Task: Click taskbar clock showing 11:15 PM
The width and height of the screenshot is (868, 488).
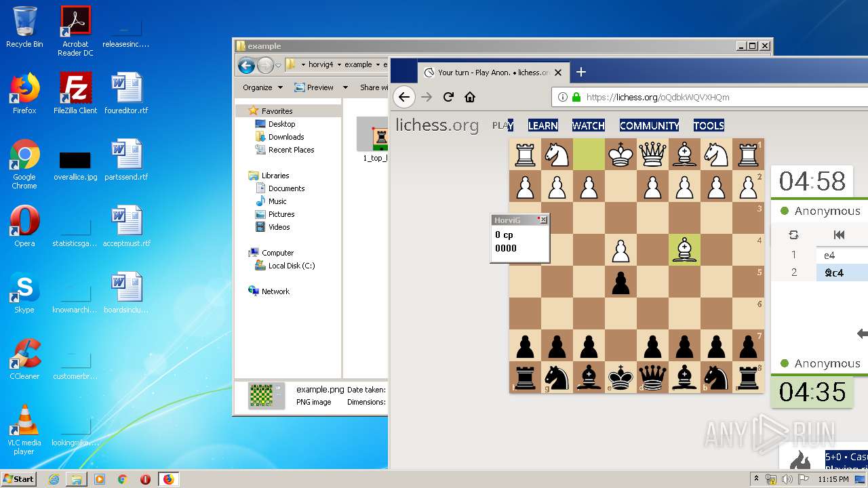Action: coord(833,479)
